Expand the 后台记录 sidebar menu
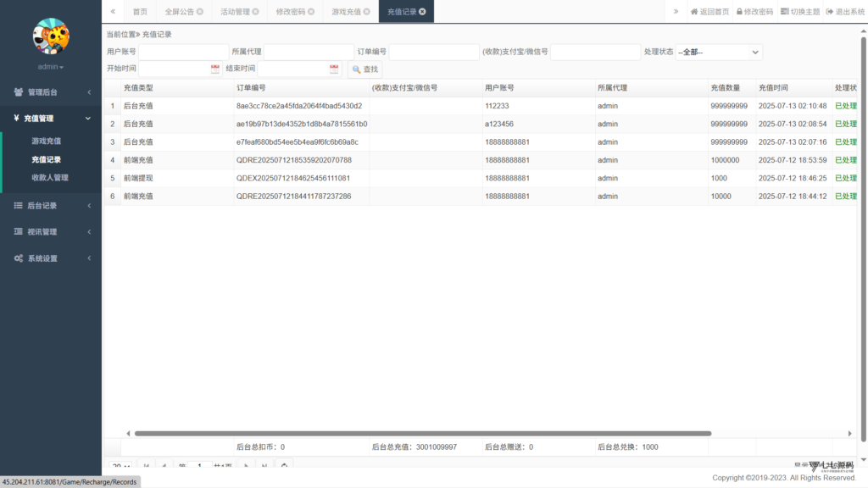Viewport: 868px width, 488px height. click(51, 206)
